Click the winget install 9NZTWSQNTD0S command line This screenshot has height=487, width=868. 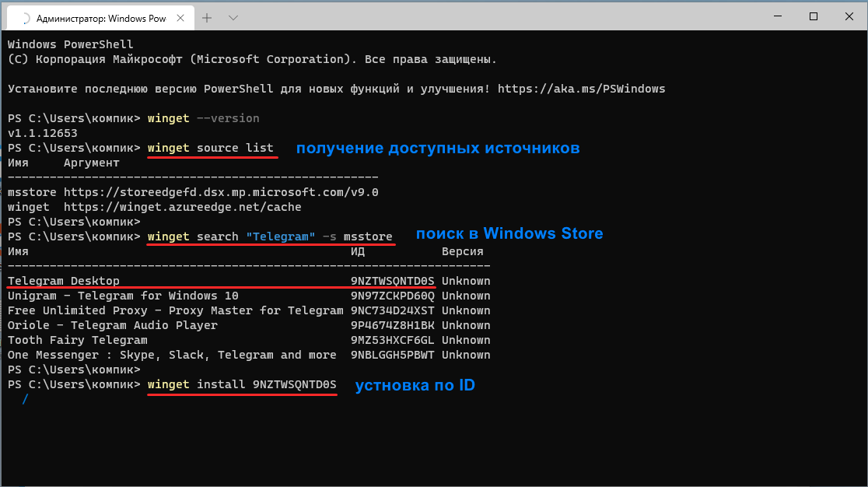tap(242, 384)
